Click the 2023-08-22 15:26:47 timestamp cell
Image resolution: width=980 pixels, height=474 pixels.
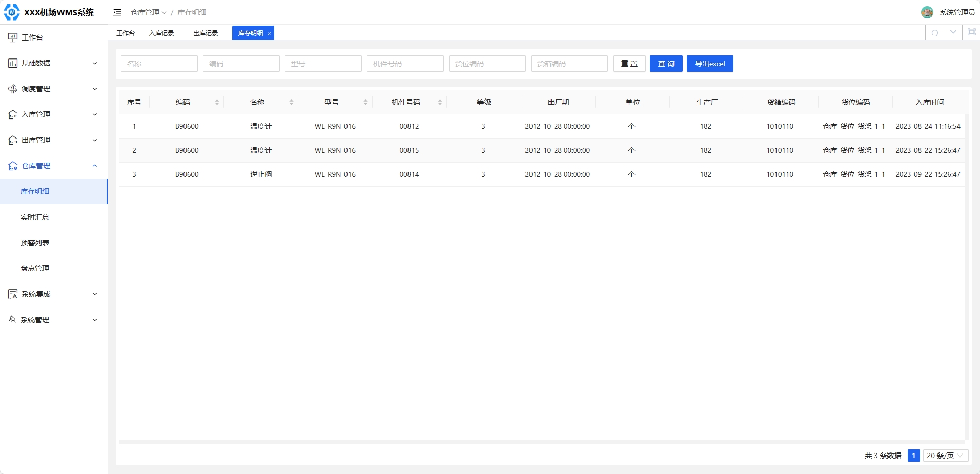[928, 150]
